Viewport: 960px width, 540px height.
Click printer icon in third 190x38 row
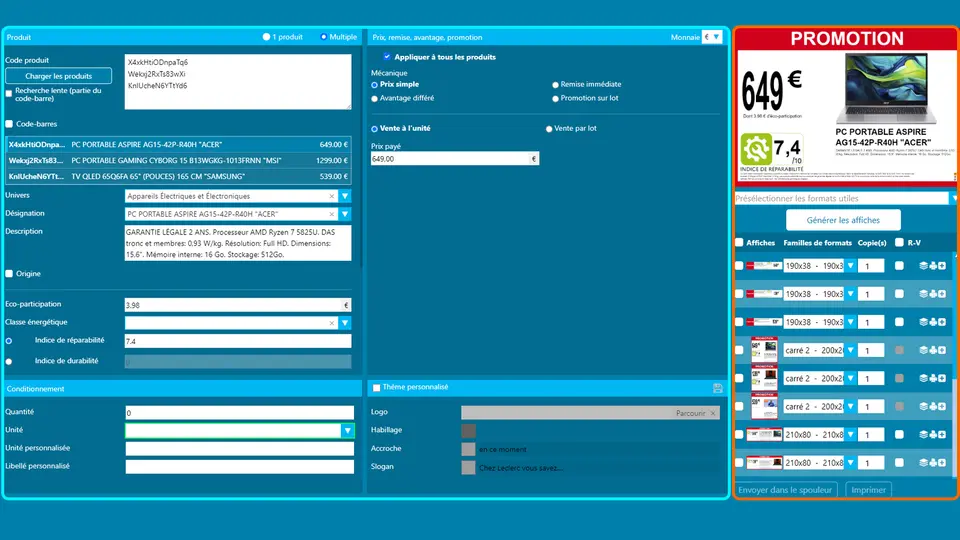coord(932,322)
